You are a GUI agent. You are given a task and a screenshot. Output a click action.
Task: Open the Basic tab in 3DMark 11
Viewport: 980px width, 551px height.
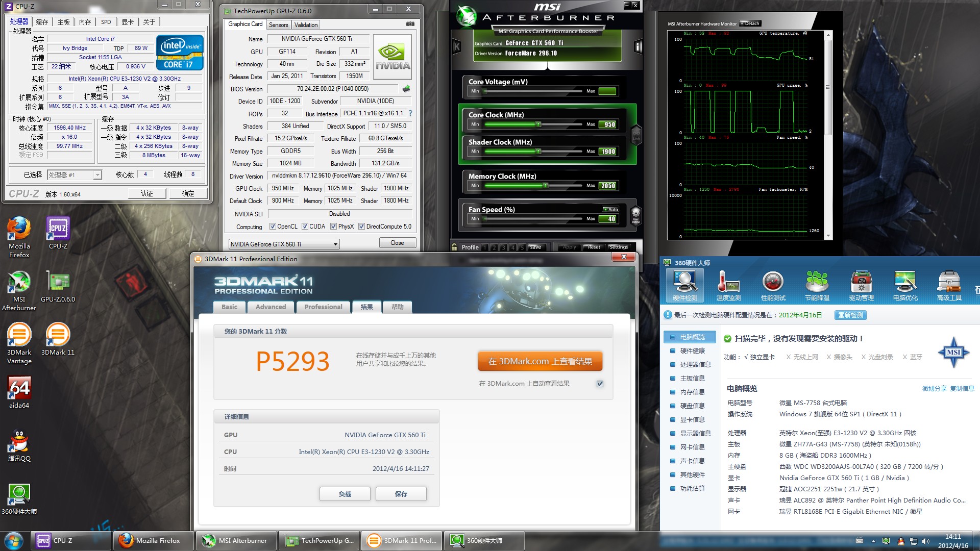tap(229, 307)
